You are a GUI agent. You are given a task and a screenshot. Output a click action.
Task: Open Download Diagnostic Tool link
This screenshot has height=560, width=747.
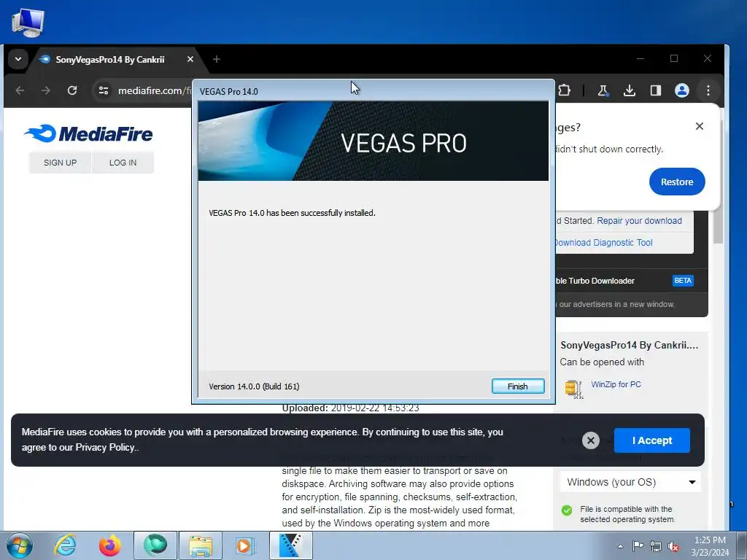[x=603, y=242]
